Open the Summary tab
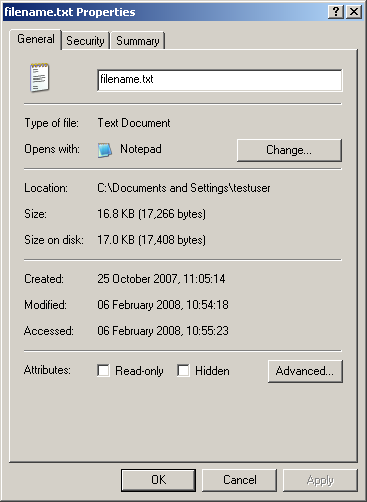The height and width of the screenshot is (502, 367). [138, 41]
